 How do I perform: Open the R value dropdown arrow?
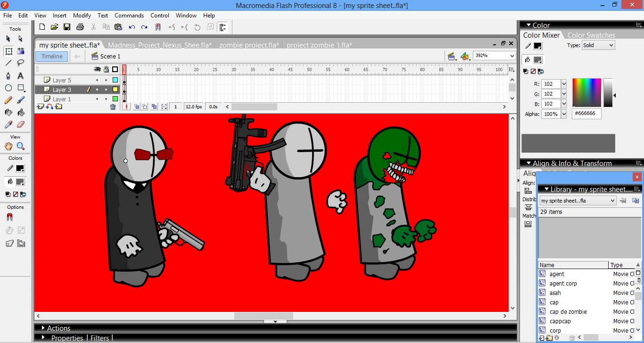pos(563,84)
